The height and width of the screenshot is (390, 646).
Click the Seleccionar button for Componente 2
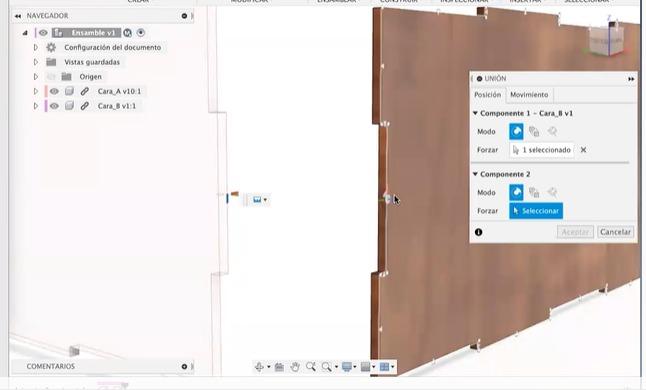pos(536,211)
